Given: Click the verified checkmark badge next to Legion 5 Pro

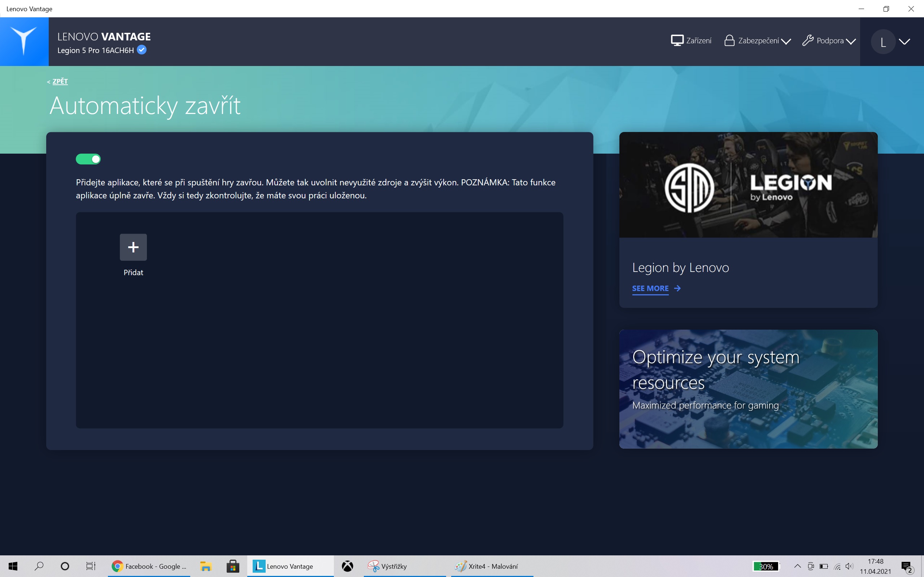Looking at the screenshot, I should (141, 50).
